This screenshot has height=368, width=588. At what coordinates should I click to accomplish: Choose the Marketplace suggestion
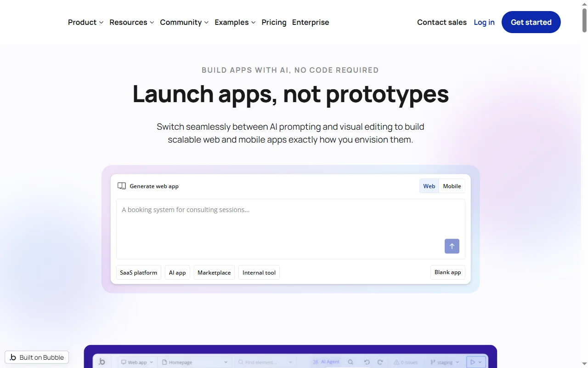[214, 272]
